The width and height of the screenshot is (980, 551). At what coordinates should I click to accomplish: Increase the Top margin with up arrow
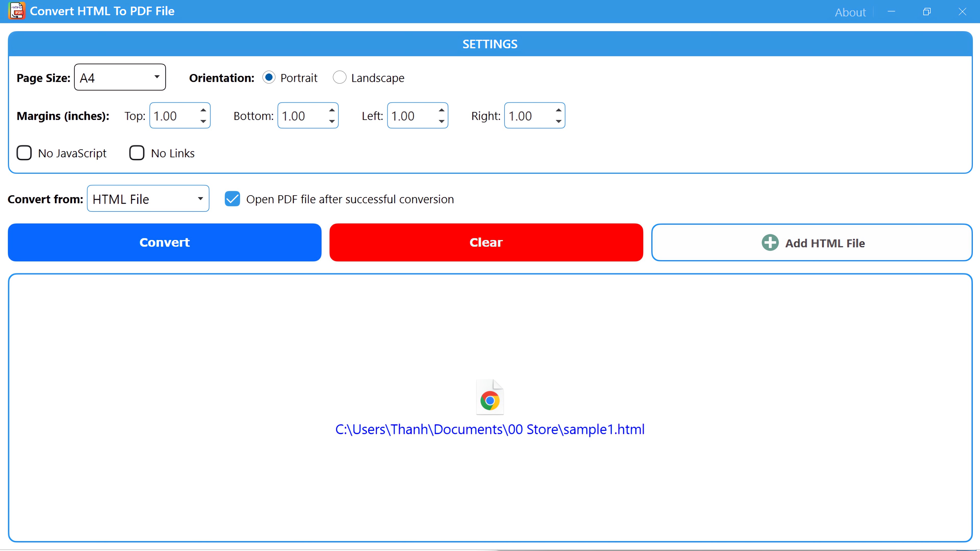point(203,110)
